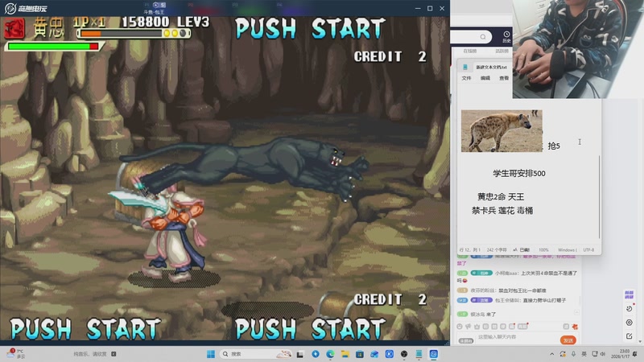
Task: Click the 黄忠 character portrait in game
Action: 14,29
